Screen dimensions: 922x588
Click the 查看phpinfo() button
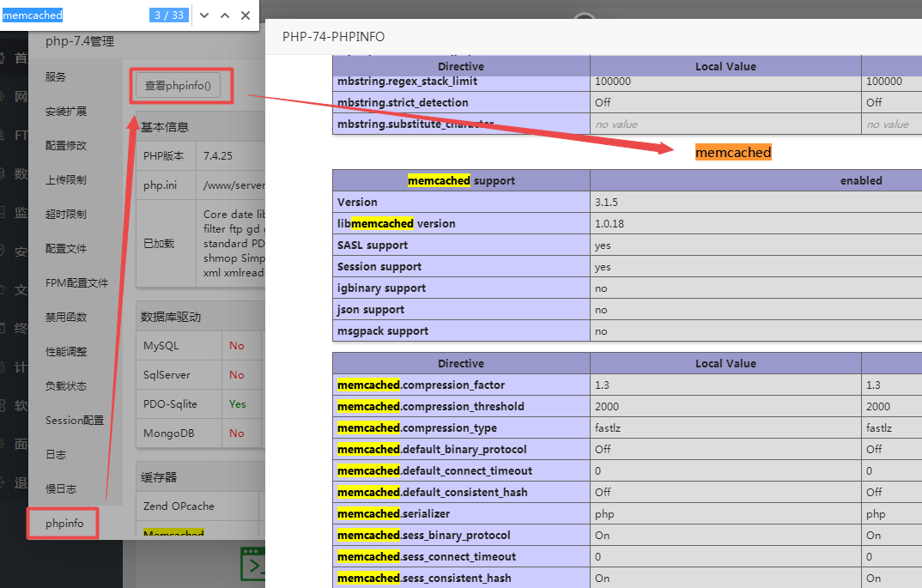(x=179, y=86)
